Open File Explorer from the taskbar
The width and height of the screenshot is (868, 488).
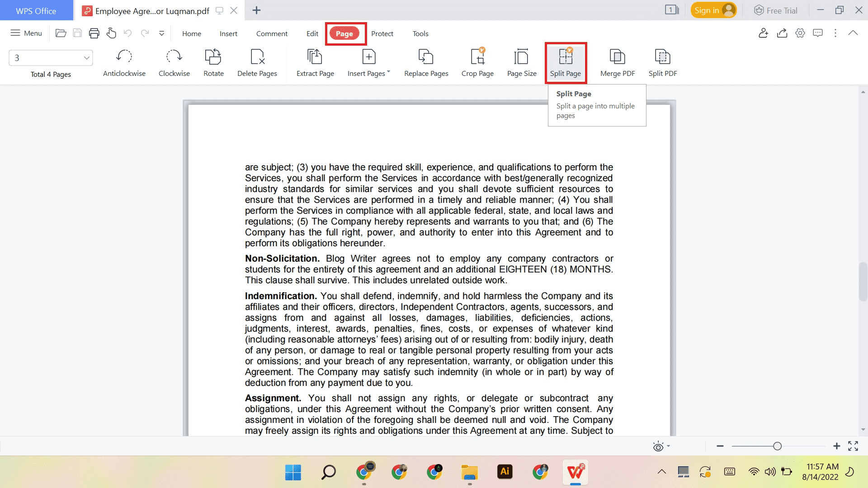pos(470,472)
